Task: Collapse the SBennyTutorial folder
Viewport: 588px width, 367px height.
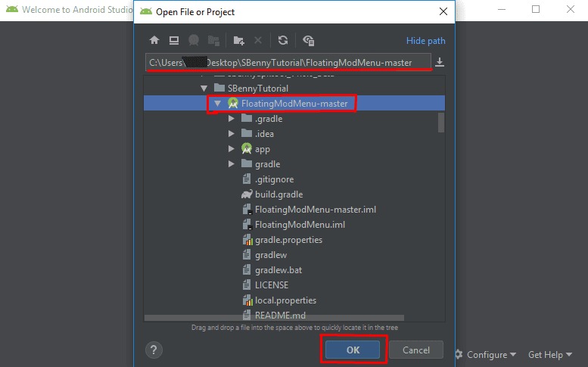Action: coord(204,89)
